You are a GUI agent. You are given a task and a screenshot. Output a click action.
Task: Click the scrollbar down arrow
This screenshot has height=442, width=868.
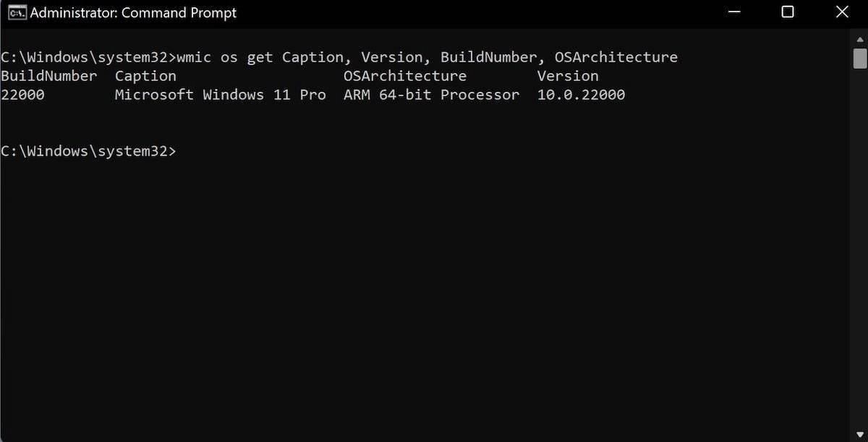click(859, 433)
